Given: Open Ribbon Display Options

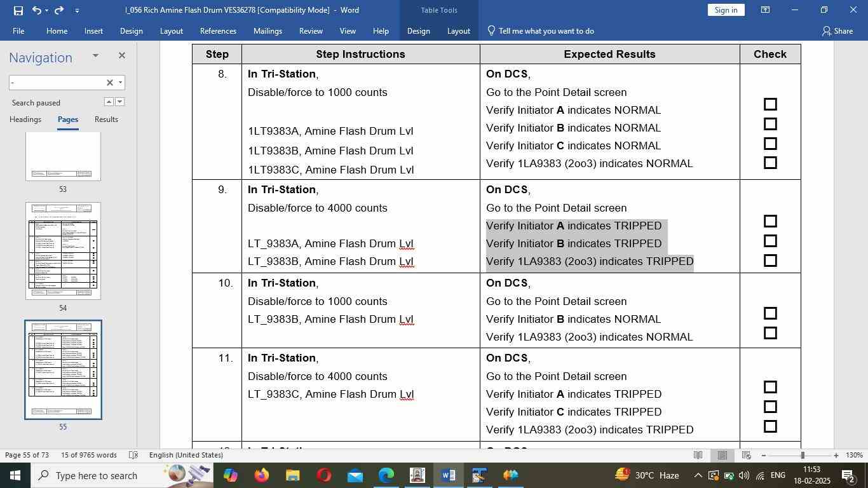Looking at the screenshot, I should click(766, 10).
